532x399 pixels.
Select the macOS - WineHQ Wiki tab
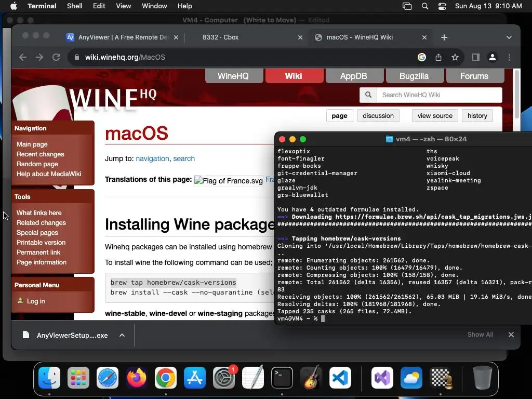(x=360, y=37)
